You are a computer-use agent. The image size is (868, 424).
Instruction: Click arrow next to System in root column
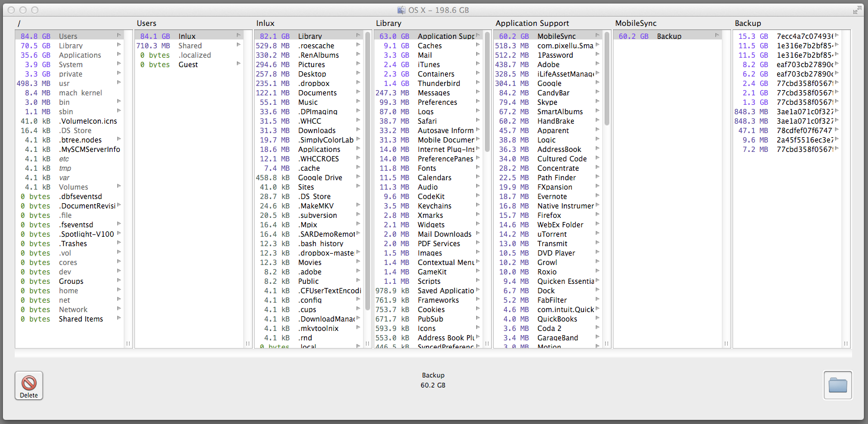(x=119, y=64)
